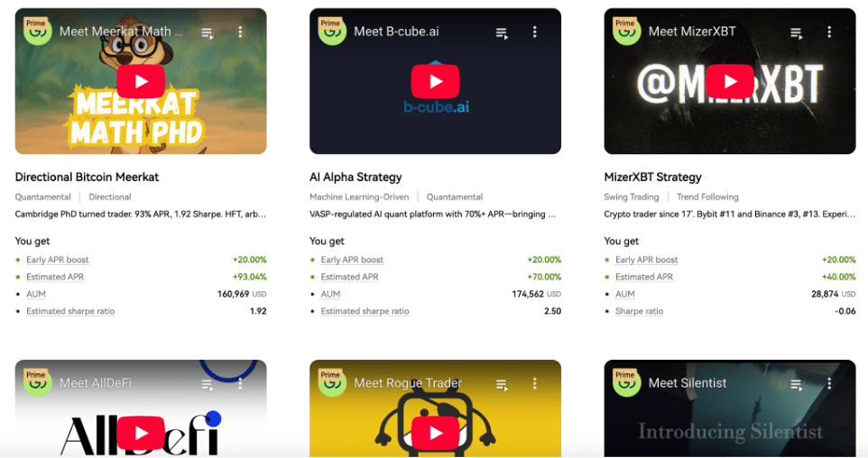This screenshot has height=458, width=868.
Task: Open playlist queue icon on Meerkat Math video
Action: coord(207,33)
